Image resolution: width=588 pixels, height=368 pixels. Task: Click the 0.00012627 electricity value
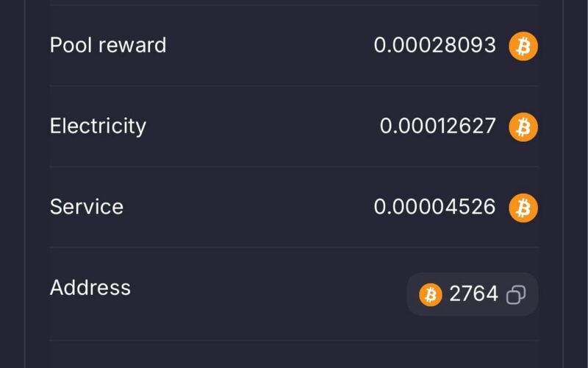438,126
